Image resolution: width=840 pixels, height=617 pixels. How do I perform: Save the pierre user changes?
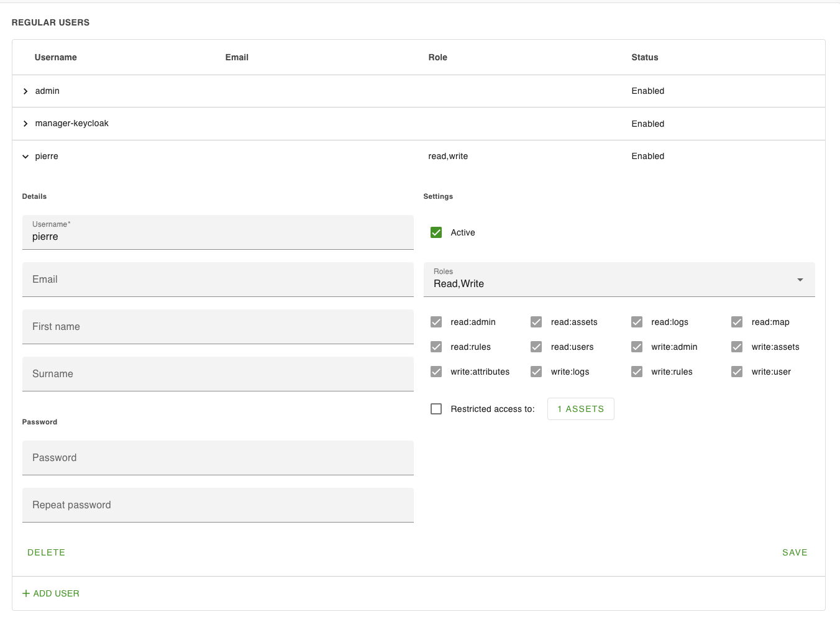coord(795,552)
